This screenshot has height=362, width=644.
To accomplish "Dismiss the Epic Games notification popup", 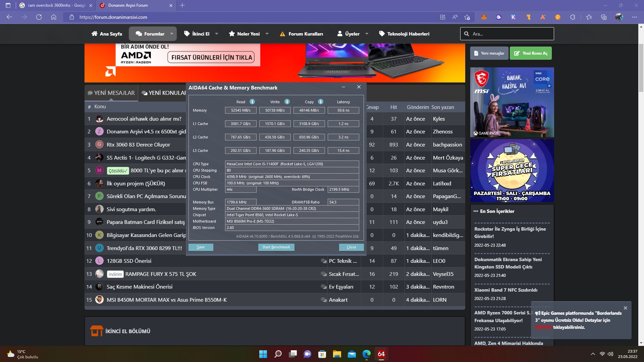I will point(625,308).
